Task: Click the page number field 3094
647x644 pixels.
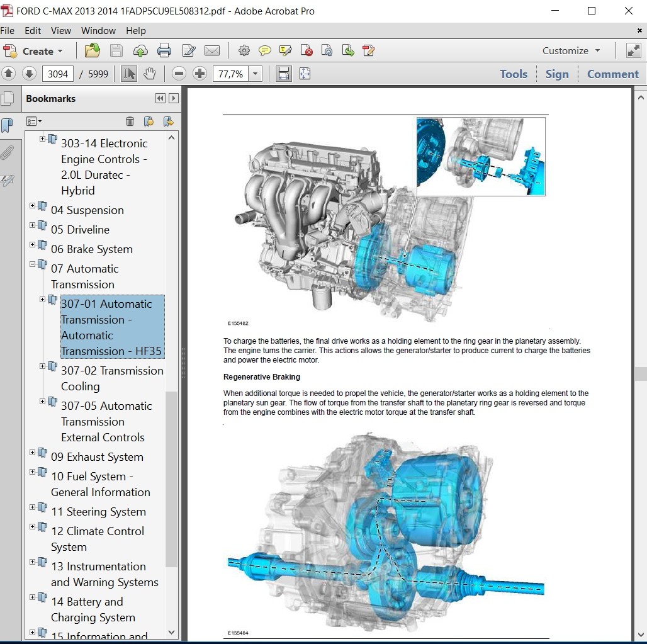Action: pyautogui.click(x=58, y=74)
